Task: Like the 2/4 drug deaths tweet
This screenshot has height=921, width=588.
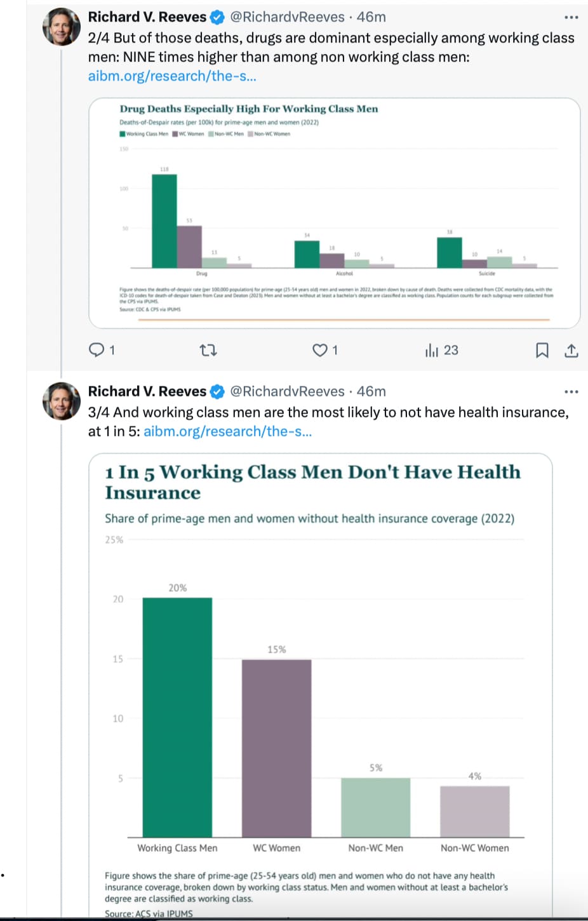Action: pyautogui.click(x=325, y=350)
